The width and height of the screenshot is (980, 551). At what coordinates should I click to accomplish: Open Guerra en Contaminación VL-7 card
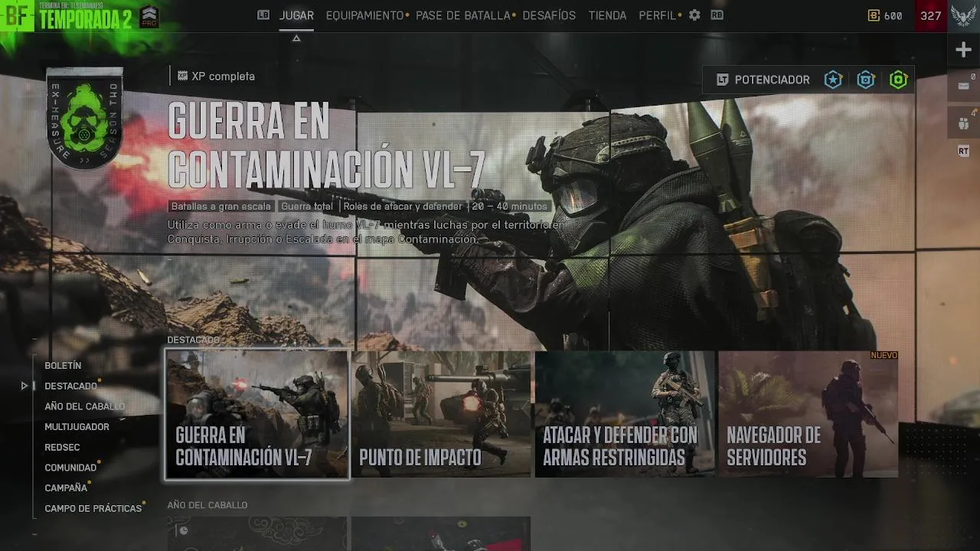257,414
